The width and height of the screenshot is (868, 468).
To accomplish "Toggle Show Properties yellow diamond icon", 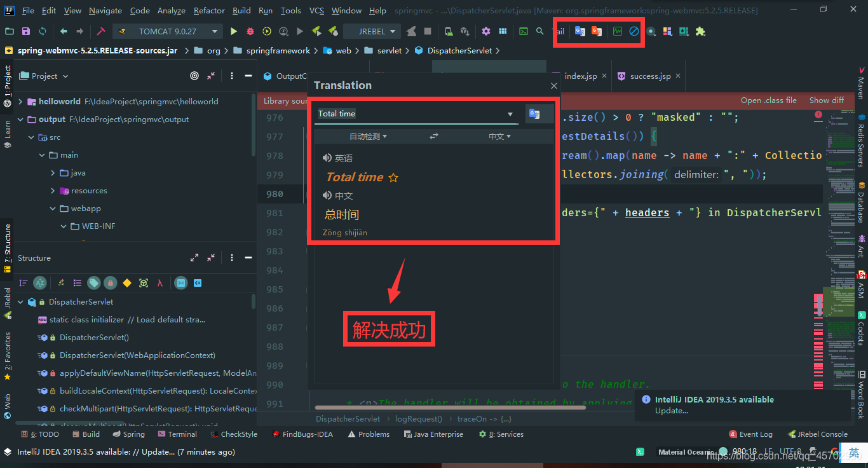I will point(127,283).
